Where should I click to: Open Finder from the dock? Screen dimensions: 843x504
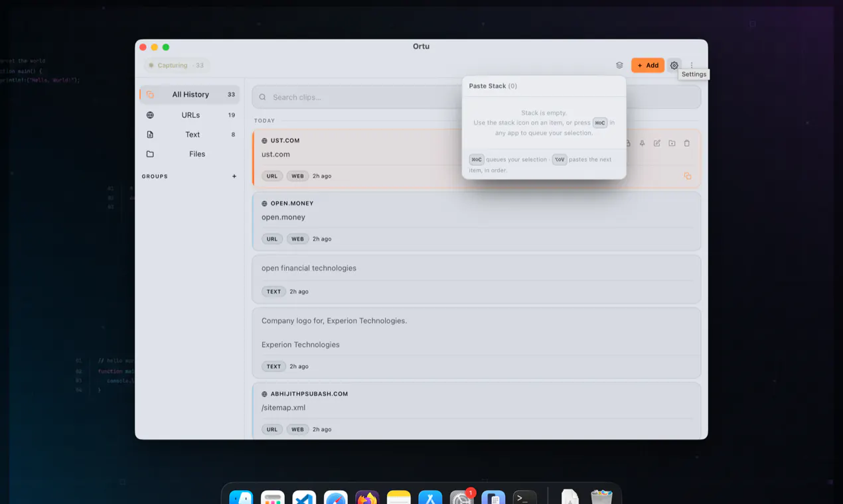[x=241, y=497]
